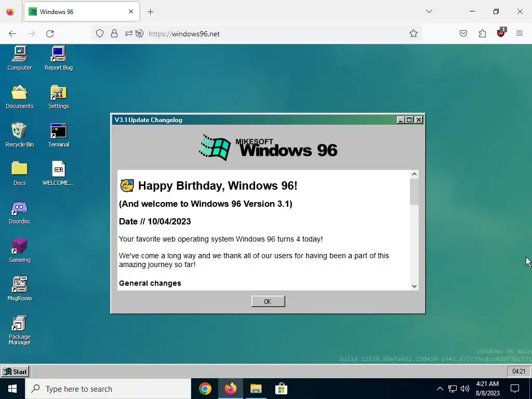The height and width of the screenshot is (399, 532).
Task: Show hidden system tray icons
Action: pos(440,389)
